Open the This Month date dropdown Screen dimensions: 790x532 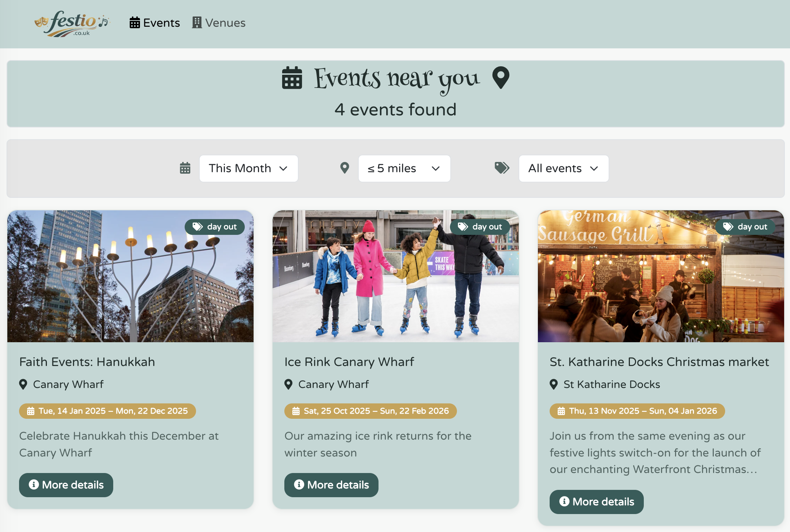click(248, 168)
